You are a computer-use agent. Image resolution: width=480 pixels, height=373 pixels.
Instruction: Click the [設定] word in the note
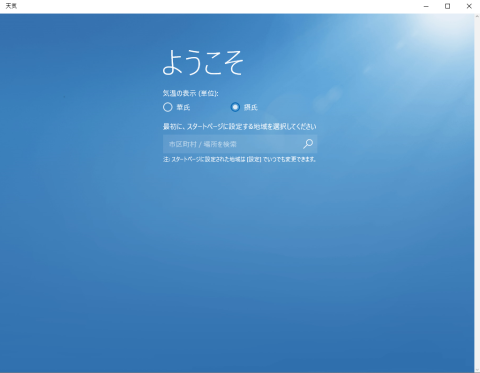[x=254, y=159]
